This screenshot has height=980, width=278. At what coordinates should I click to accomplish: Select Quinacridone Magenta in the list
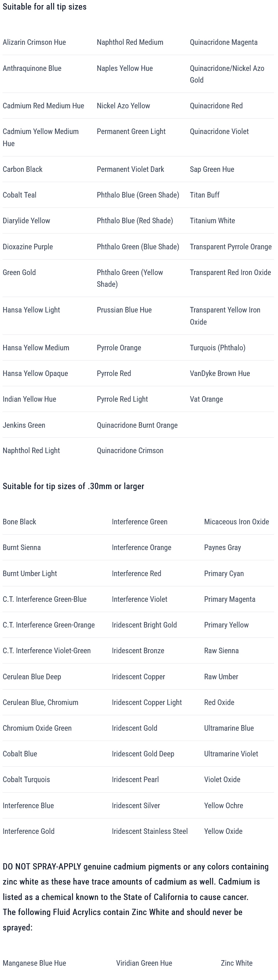tap(224, 42)
